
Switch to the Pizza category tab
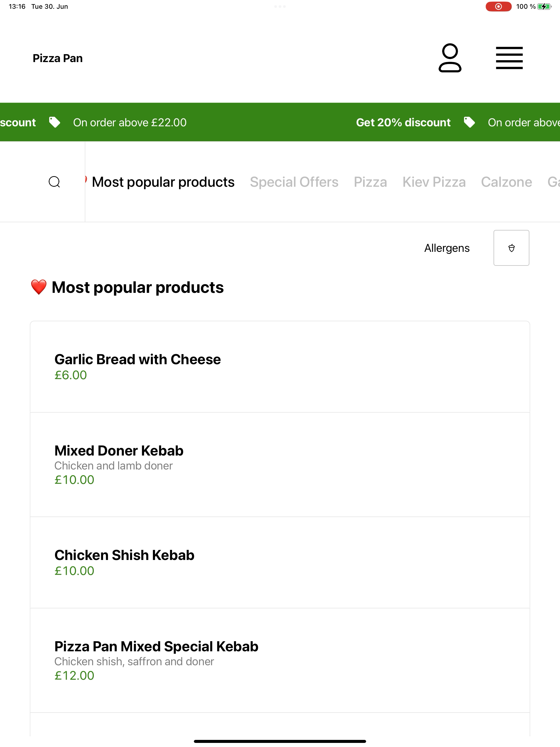370,182
